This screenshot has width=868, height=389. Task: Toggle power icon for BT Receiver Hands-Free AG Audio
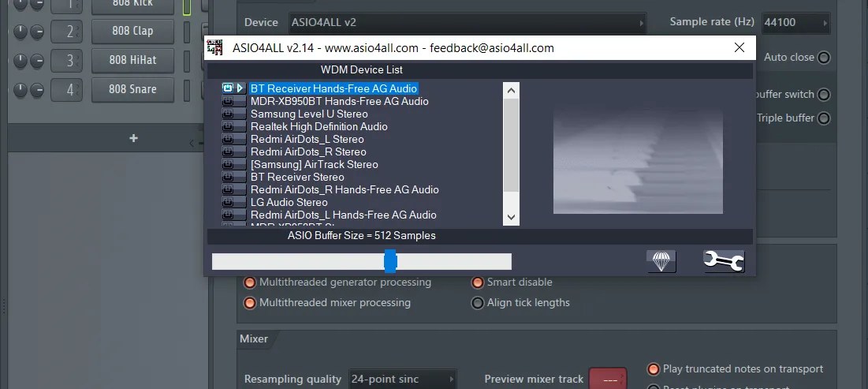coord(228,88)
